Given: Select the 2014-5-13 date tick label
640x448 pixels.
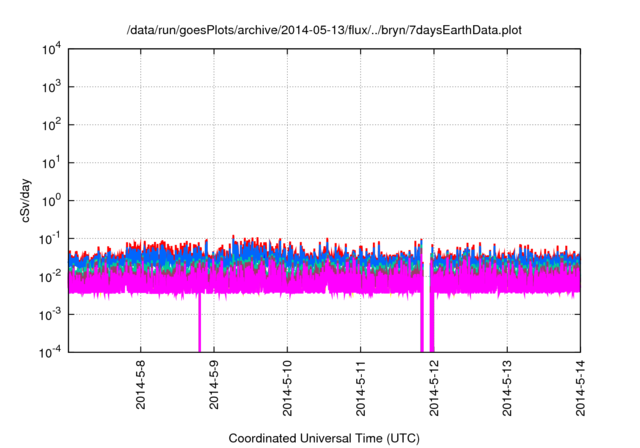Looking at the screenshot, I should point(507,388).
